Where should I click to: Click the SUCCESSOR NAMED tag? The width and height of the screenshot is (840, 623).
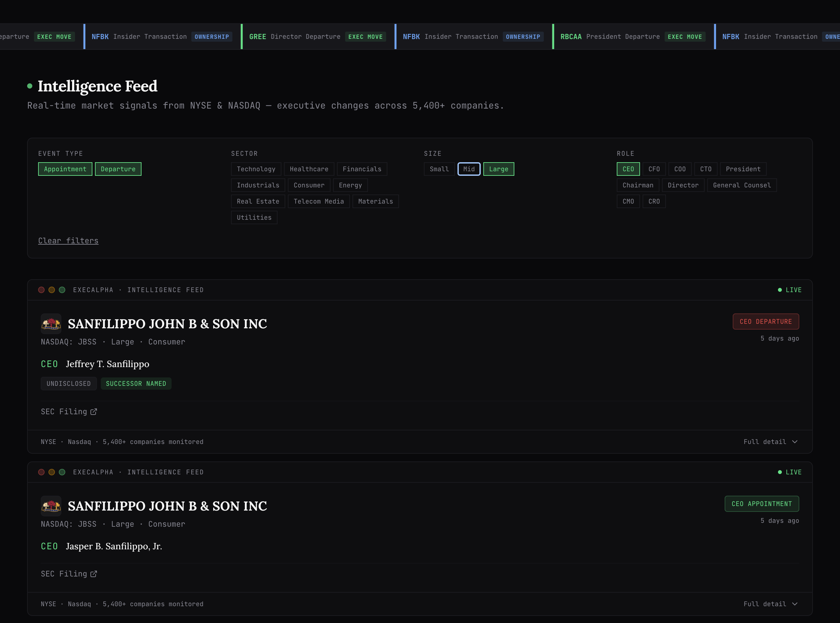coord(136,384)
